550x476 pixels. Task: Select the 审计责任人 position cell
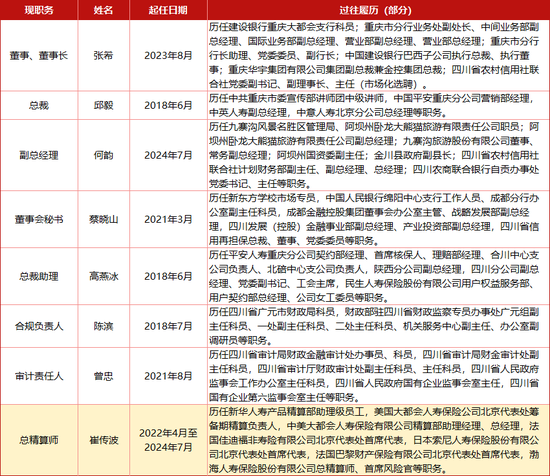coord(39,376)
